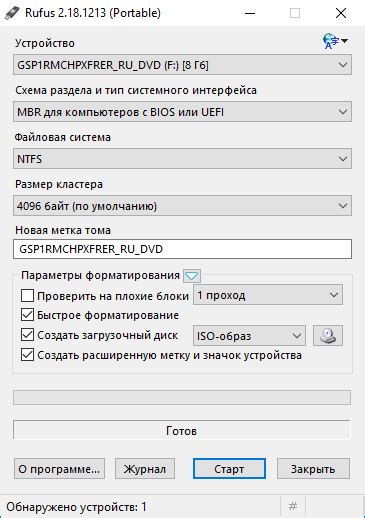Viewport: 365px width, 518px height.
Task: Open the file system NTFS dropdown
Action: tap(182, 159)
